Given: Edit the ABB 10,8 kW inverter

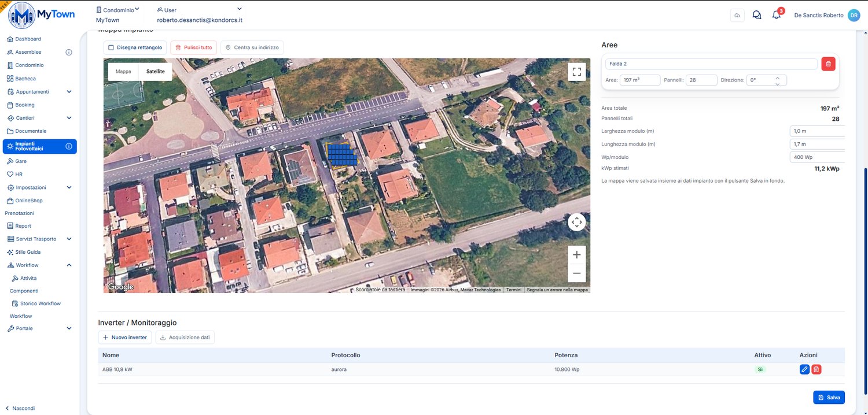Looking at the screenshot, I should (804, 369).
